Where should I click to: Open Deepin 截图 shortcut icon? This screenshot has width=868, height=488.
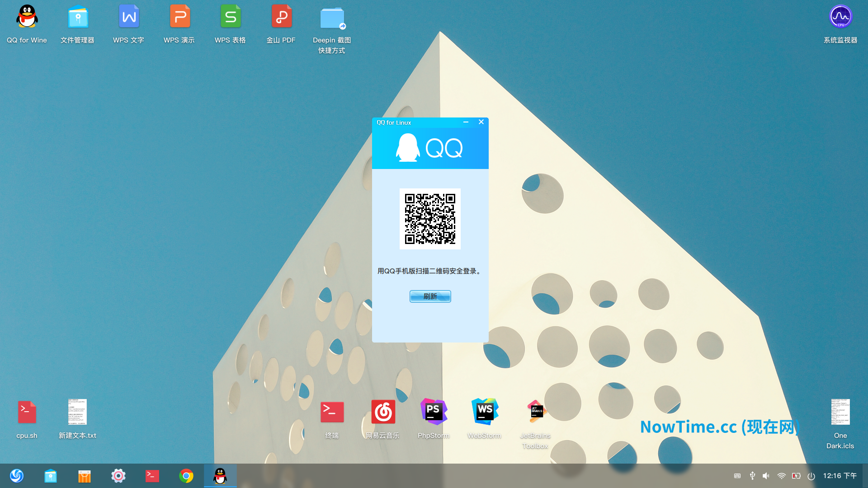click(332, 19)
